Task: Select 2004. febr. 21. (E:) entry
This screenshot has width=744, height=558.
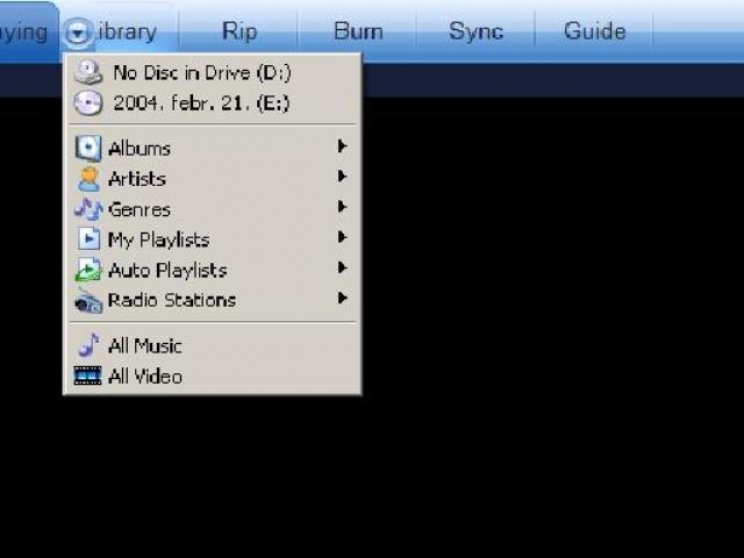Action: coord(212,103)
